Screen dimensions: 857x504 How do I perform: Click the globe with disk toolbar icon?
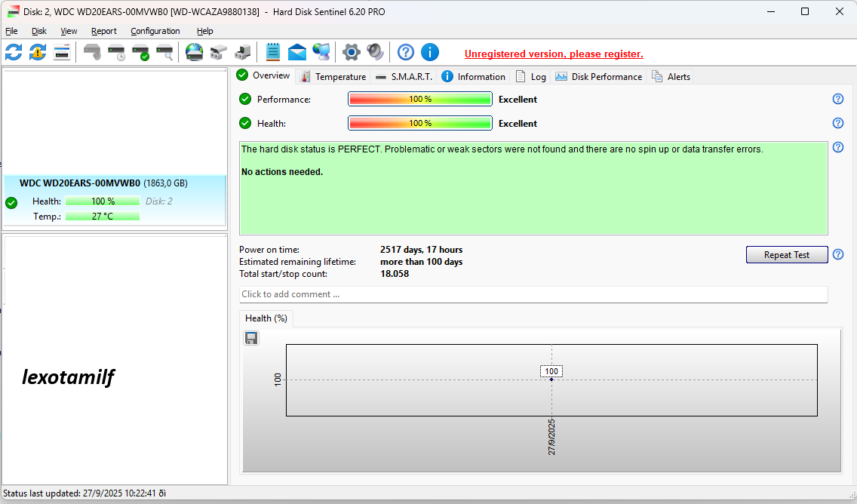[195, 52]
